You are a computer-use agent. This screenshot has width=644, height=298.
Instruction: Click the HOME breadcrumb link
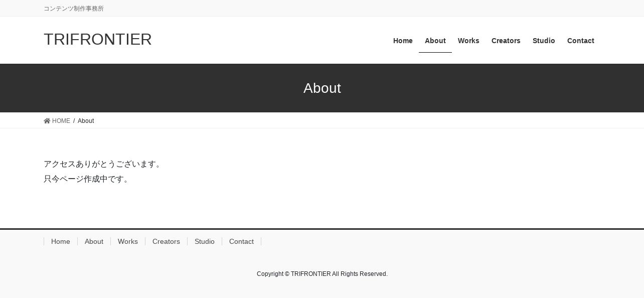(61, 121)
